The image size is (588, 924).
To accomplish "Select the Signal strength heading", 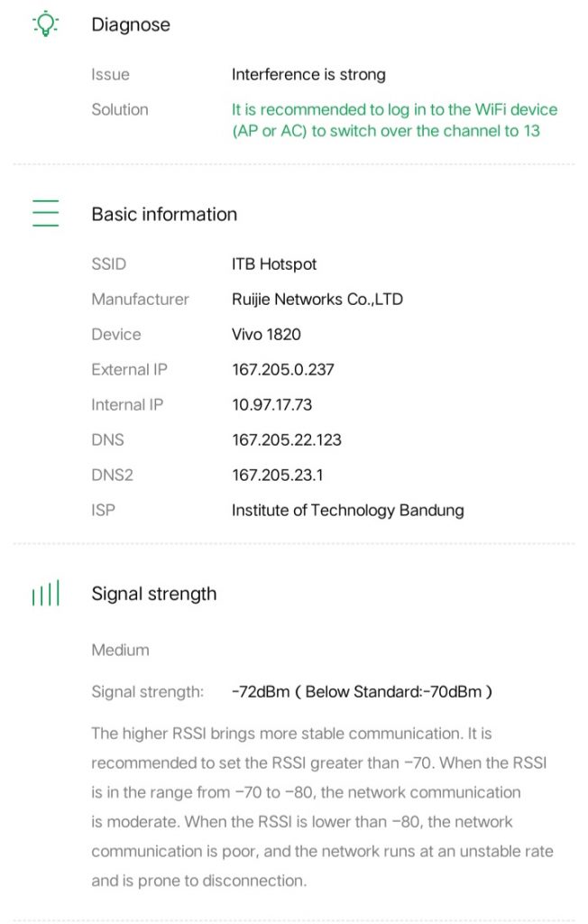I will click(154, 594).
